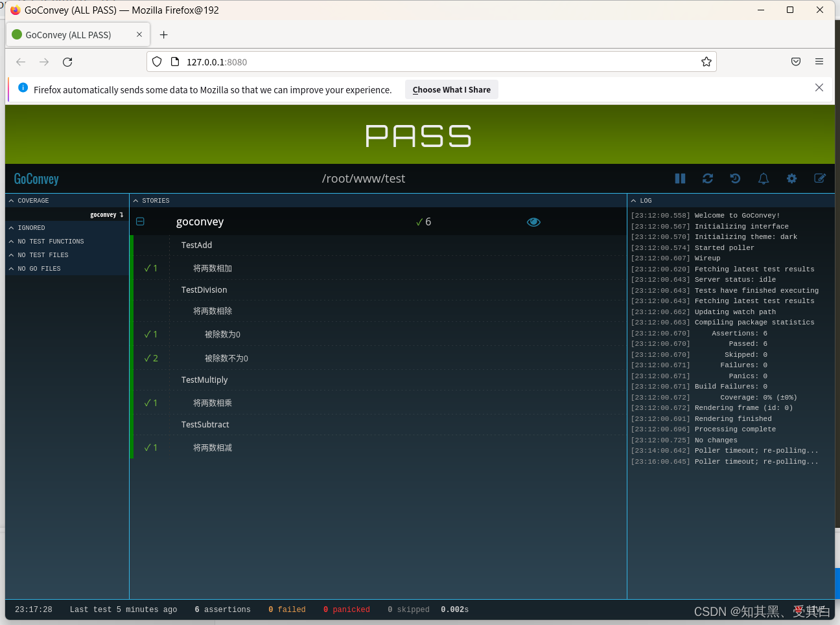Go back in Firefox history
840x625 pixels.
click(21, 62)
